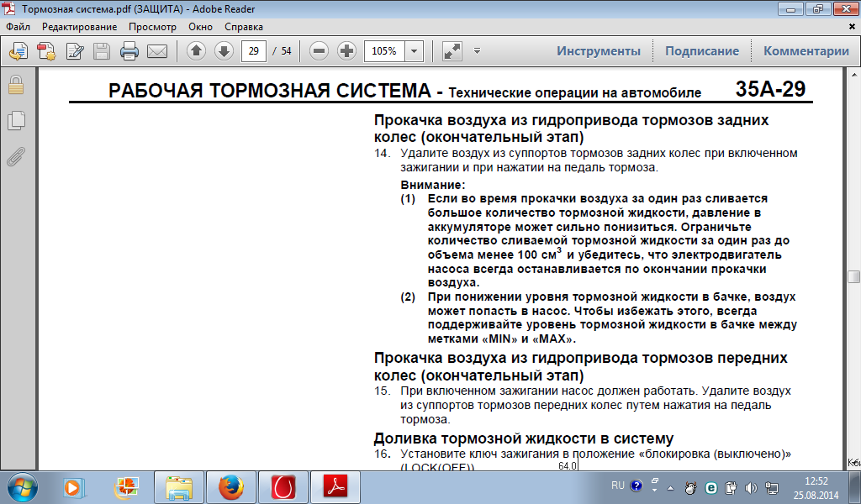Expand the toolbar customize options arrow
This screenshot has width=861, height=504.
477,51
